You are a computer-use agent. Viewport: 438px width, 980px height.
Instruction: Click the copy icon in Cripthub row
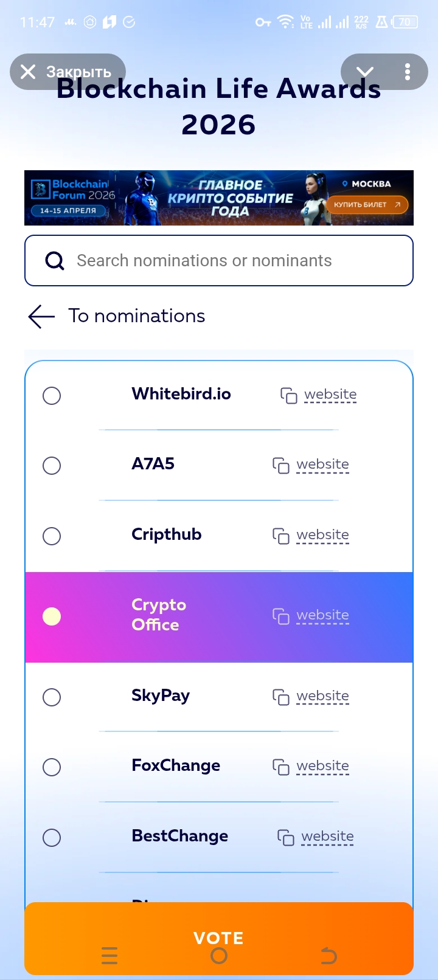click(x=280, y=536)
